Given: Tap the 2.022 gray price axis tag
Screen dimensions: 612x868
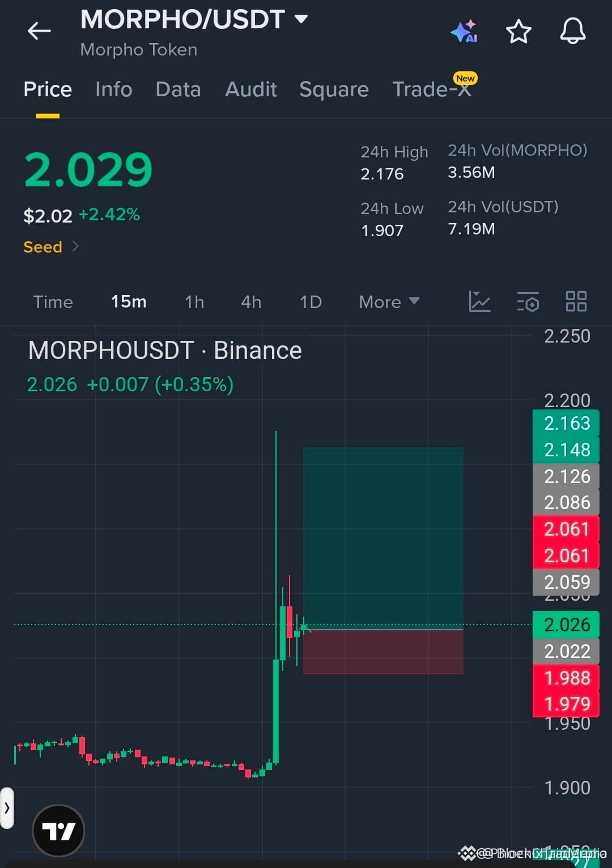Looking at the screenshot, I should pos(566,651).
